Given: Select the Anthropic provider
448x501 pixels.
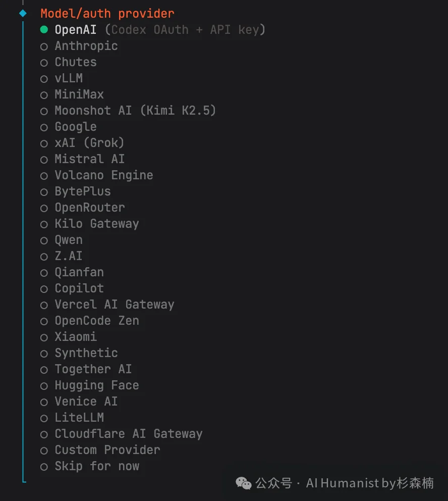Looking at the screenshot, I should [86, 46].
